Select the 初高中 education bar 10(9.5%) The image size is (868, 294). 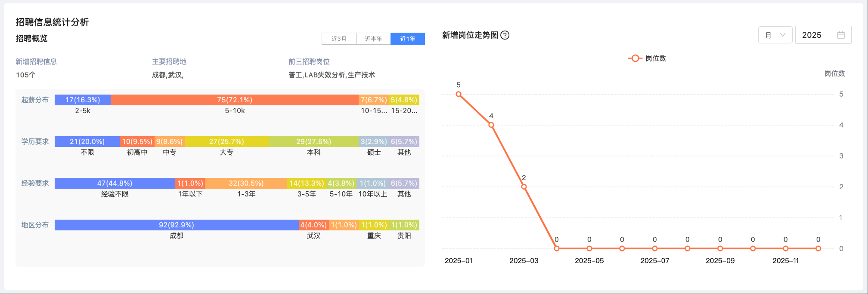coord(137,141)
